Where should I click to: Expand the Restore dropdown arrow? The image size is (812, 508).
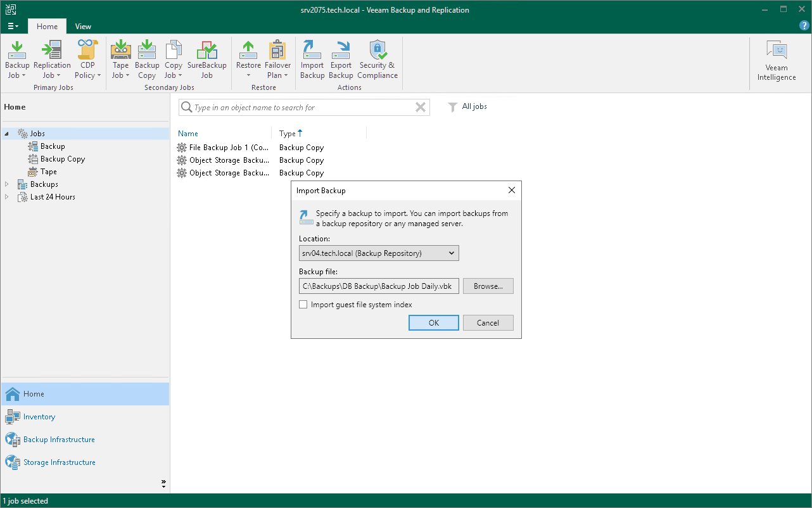click(x=248, y=74)
